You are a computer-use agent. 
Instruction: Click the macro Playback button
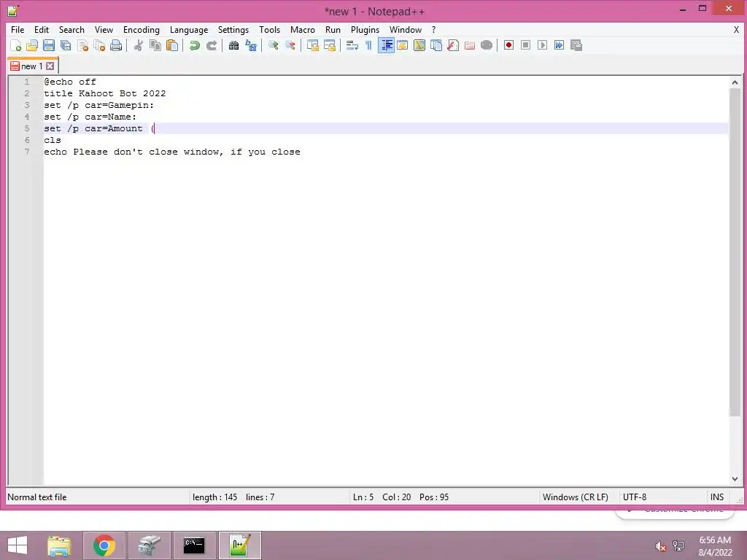tap(542, 45)
